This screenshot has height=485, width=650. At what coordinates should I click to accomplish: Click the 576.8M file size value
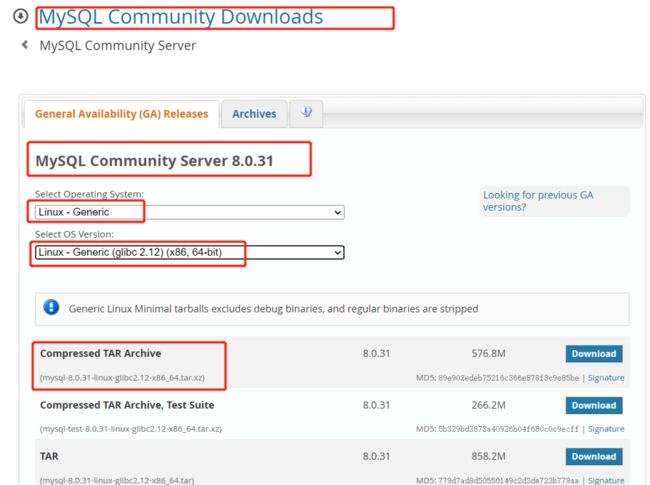(x=488, y=354)
